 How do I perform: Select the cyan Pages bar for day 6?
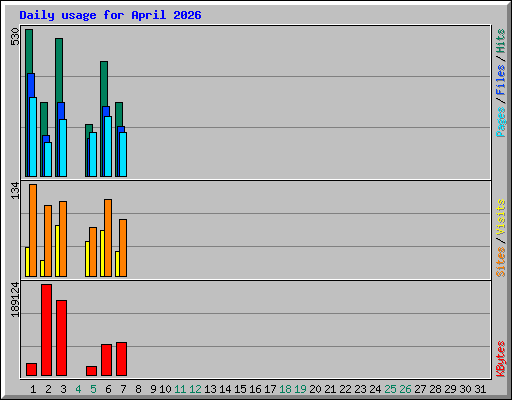point(108,146)
